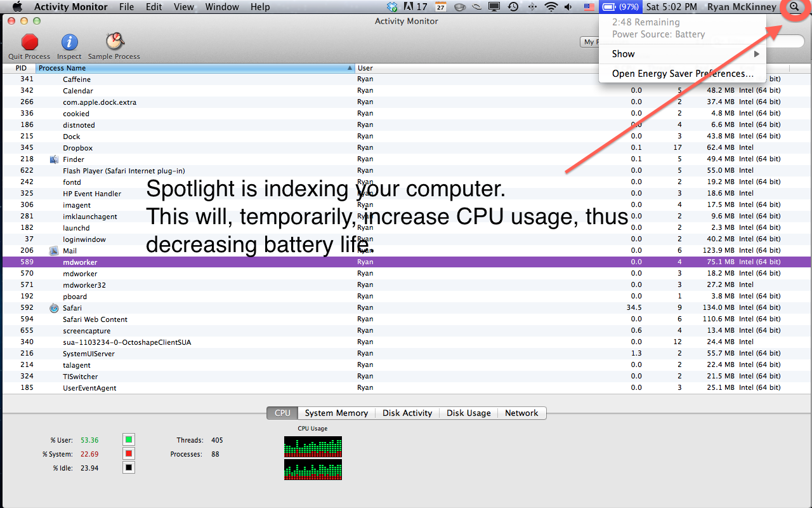Screen dimensions: 812x508
Task: Select the highlighted mdworker row with PID 589
Action: coord(406,262)
